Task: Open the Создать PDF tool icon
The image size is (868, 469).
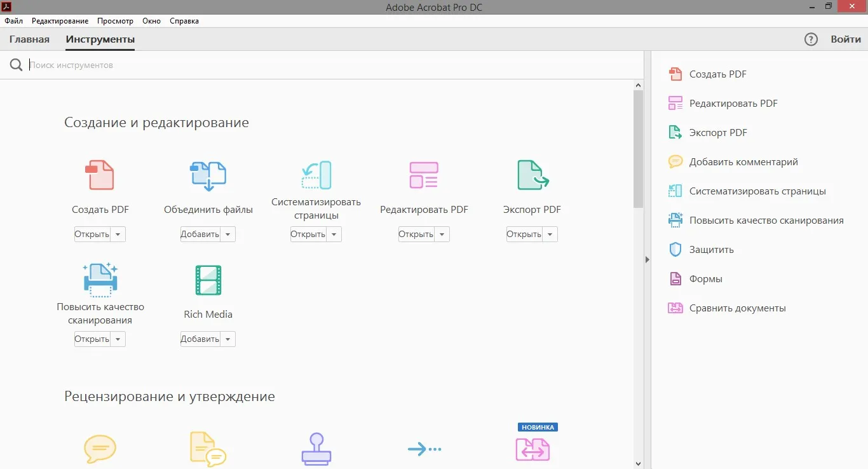Action: 100,175
